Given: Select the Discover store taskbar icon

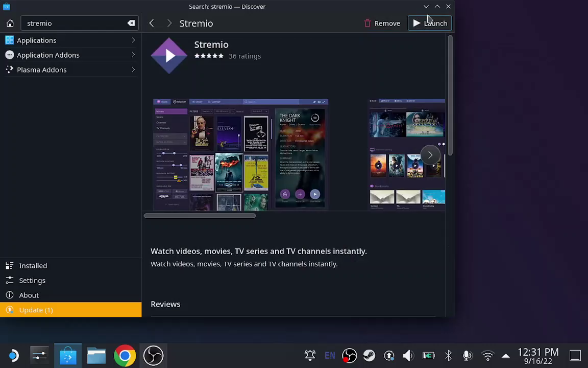Looking at the screenshot, I should pyautogui.click(x=68, y=355).
